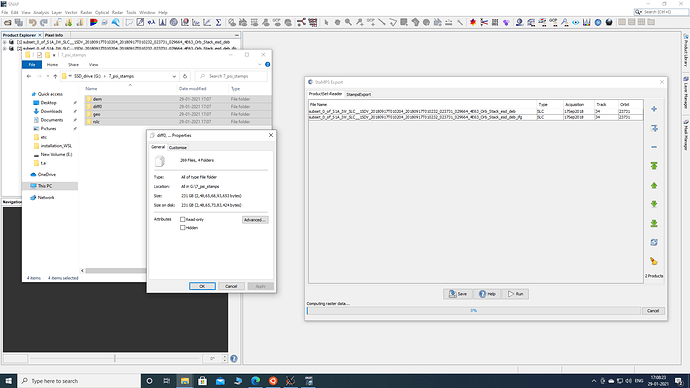Screen dimensions: 690x388
Task: Expand product [1] node in Product Explorer
Action: pos(5,42)
